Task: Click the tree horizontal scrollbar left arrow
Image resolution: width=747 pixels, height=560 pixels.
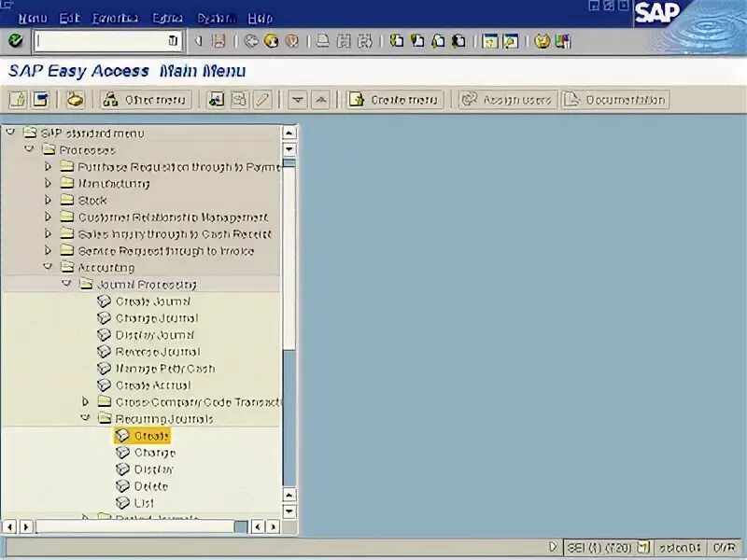Action: 10,526
